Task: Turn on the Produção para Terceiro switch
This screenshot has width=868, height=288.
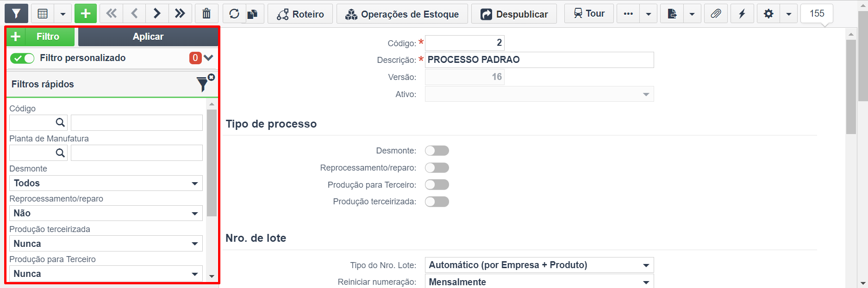Action: point(437,185)
